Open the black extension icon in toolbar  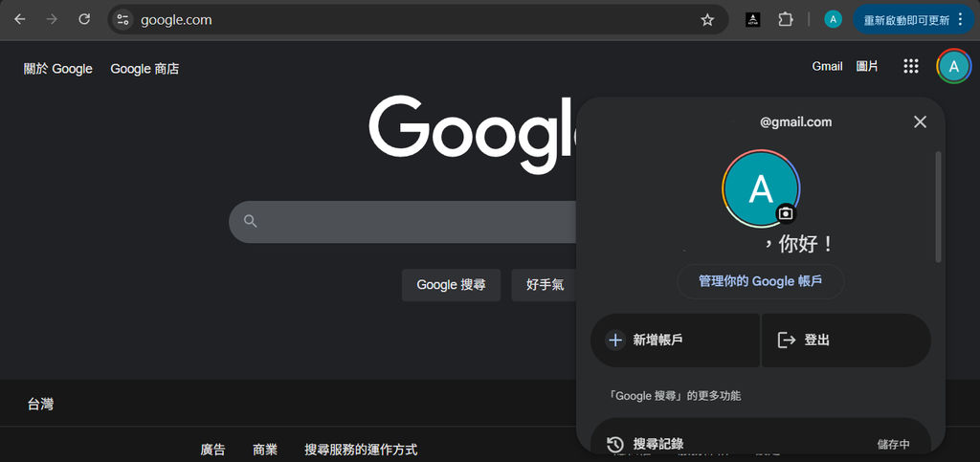(x=753, y=20)
